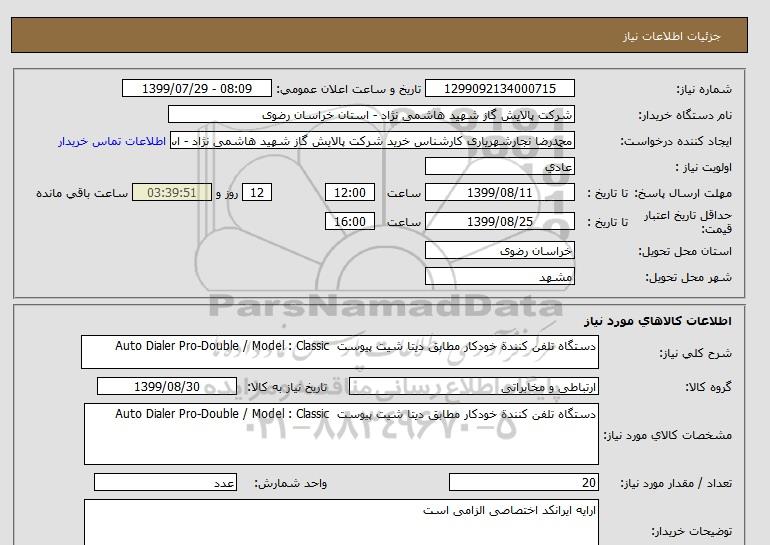Viewport: 770px width, 545px height.
Task: Click the ایجاد کننده درخواست field
Action: [372, 141]
